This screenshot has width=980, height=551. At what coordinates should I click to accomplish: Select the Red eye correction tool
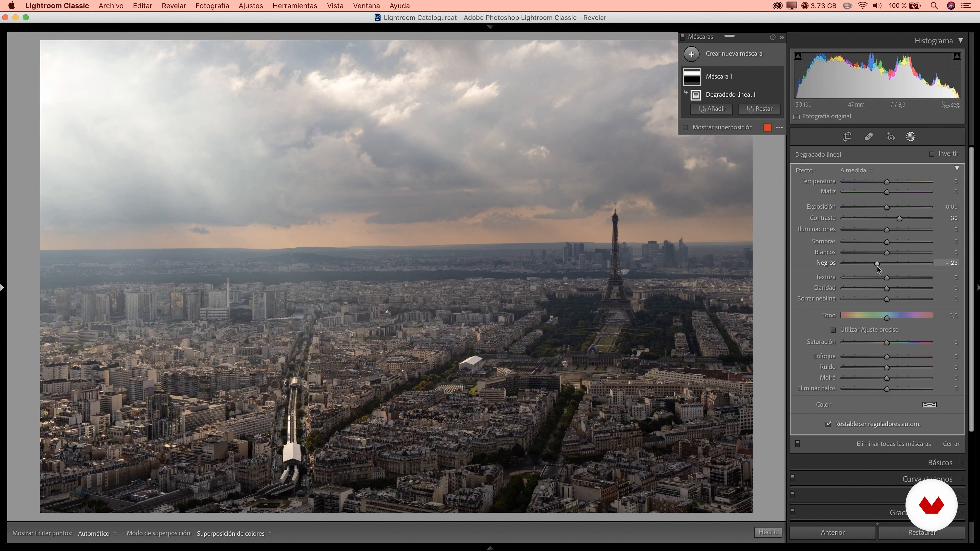click(891, 137)
